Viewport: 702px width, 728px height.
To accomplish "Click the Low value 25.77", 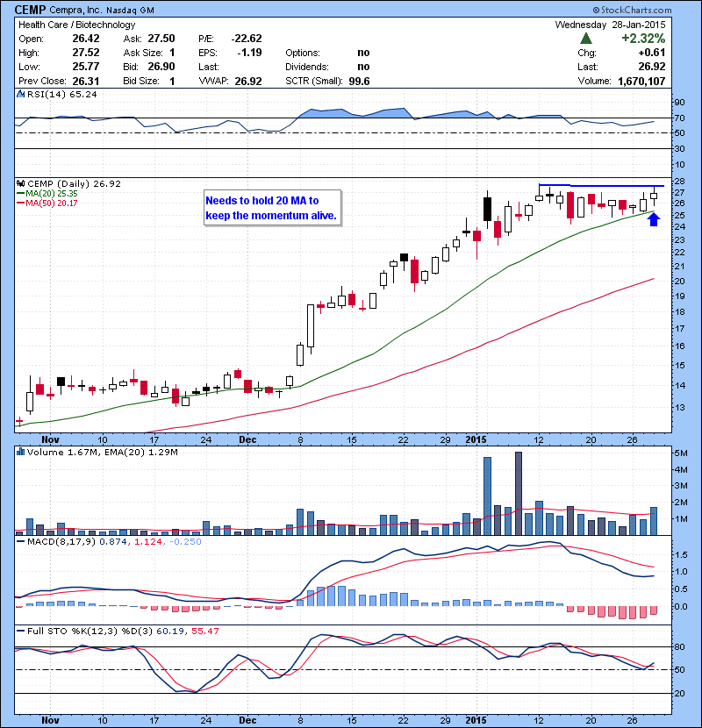I will 86,67.
